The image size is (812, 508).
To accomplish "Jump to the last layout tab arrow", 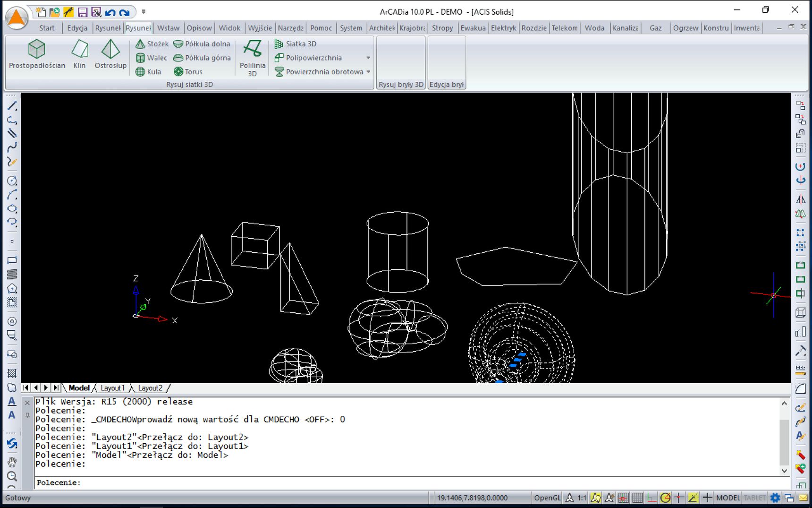I will [56, 388].
